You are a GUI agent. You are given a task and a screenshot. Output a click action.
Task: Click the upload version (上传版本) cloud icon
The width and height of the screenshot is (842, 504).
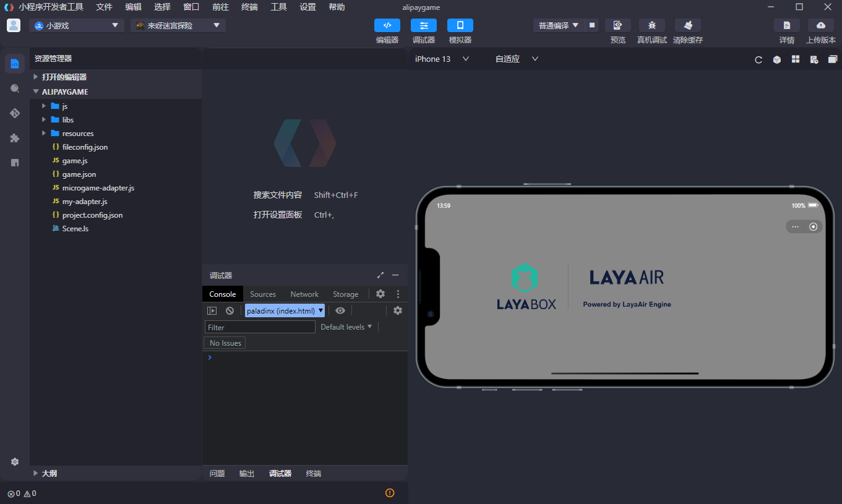(x=820, y=25)
